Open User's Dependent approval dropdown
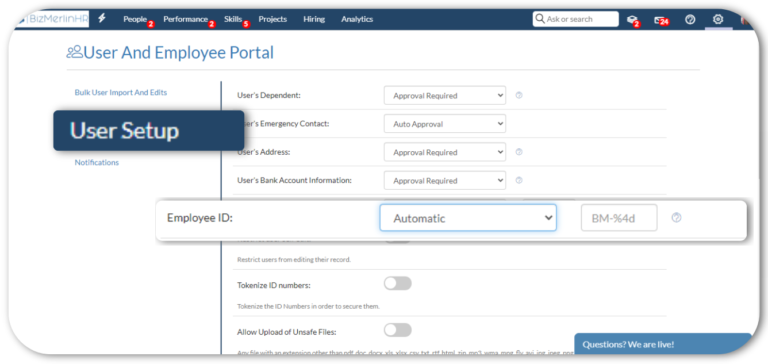768x364 pixels. pyautogui.click(x=445, y=96)
